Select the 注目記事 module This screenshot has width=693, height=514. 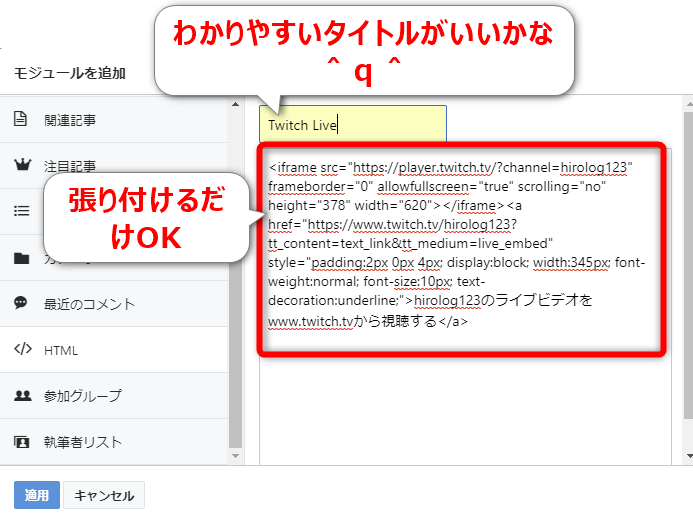click(x=114, y=166)
